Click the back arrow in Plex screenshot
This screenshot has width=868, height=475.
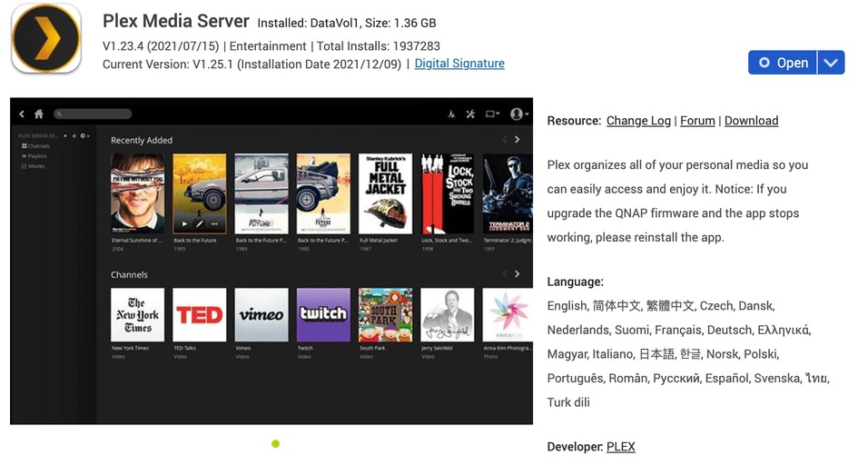(x=22, y=114)
